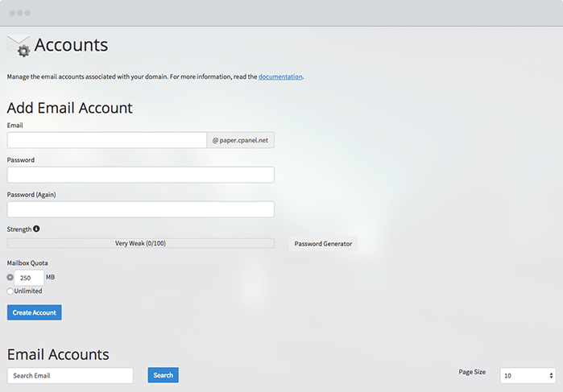Select the 250 MB quota radio button
The height and width of the screenshot is (392, 563).
(10, 278)
